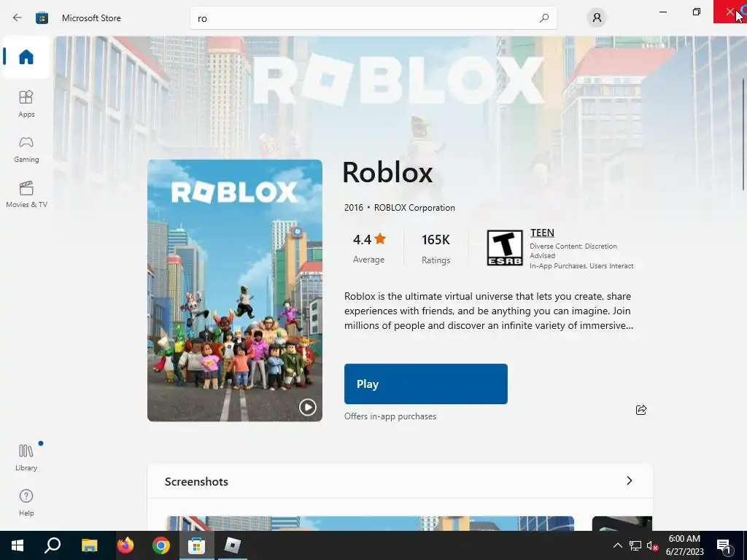Open the notifications action center
This screenshot has width=747, height=560.
click(x=724, y=545)
